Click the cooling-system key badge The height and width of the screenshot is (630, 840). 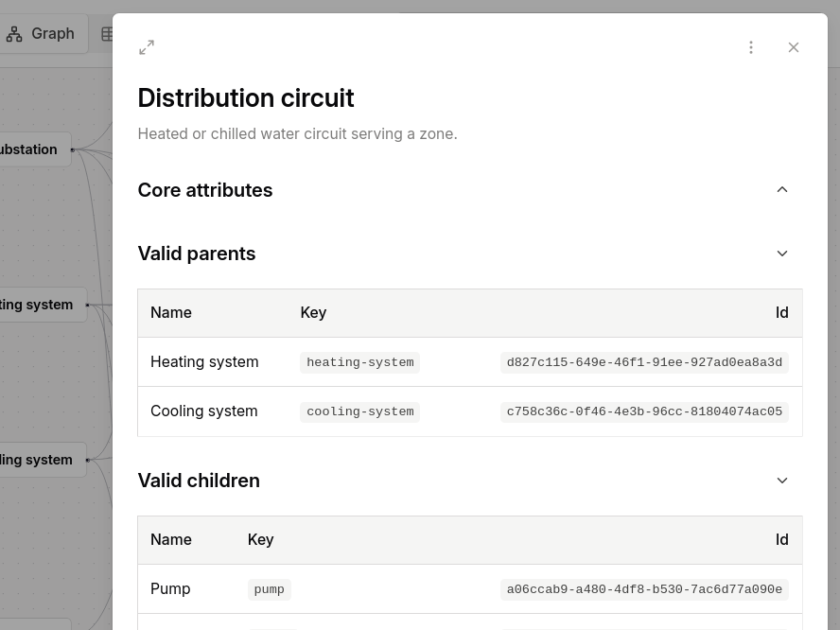[x=359, y=411]
